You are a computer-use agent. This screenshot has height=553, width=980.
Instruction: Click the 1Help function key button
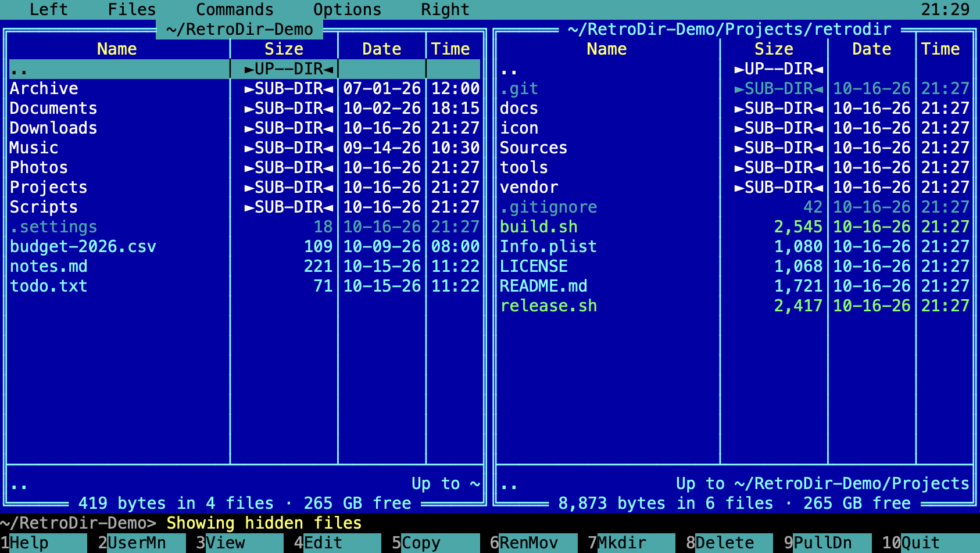[44, 543]
